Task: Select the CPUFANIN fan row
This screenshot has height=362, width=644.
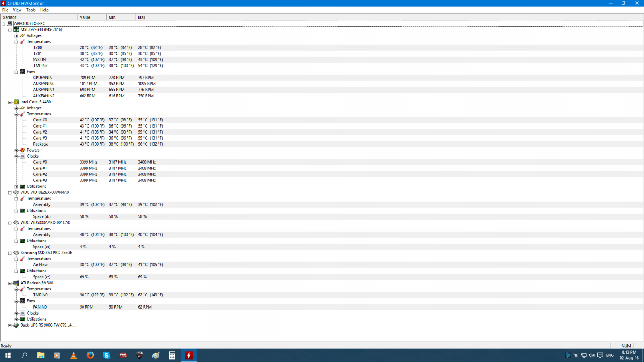Action: coord(322,78)
